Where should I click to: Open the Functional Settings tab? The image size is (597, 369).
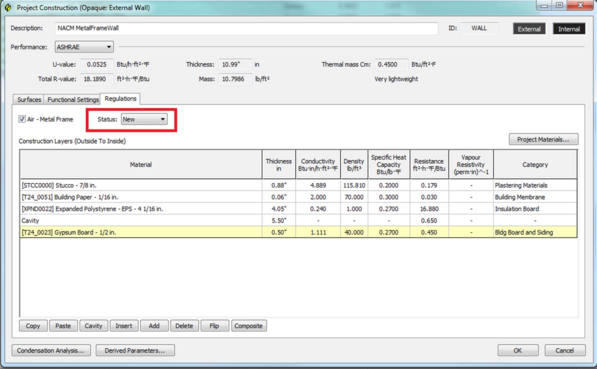pyautogui.click(x=73, y=99)
